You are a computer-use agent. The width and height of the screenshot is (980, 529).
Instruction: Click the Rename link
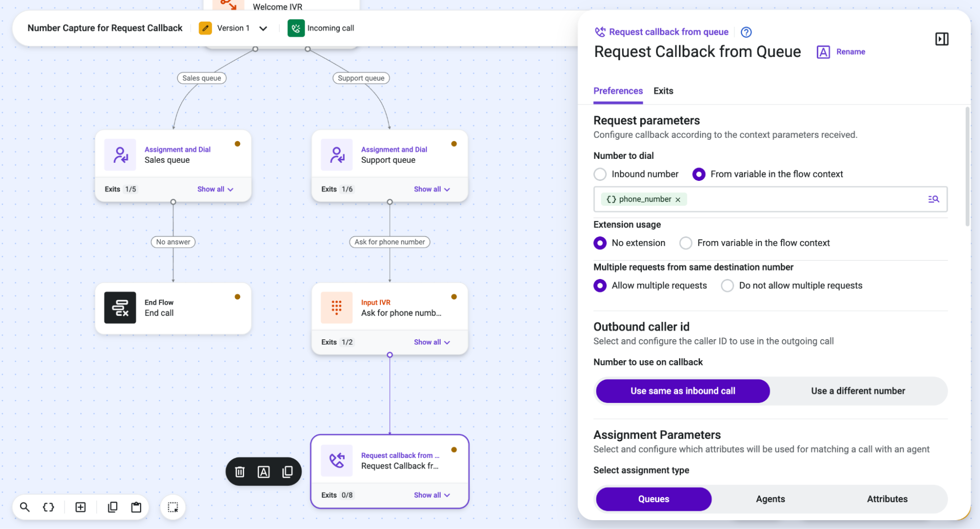(x=850, y=51)
